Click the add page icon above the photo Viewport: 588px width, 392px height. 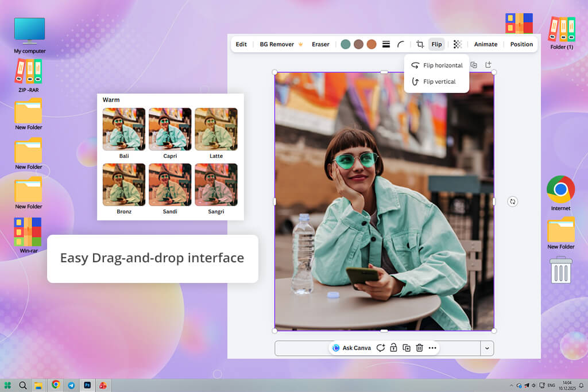pyautogui.click(x=488, y=65)
